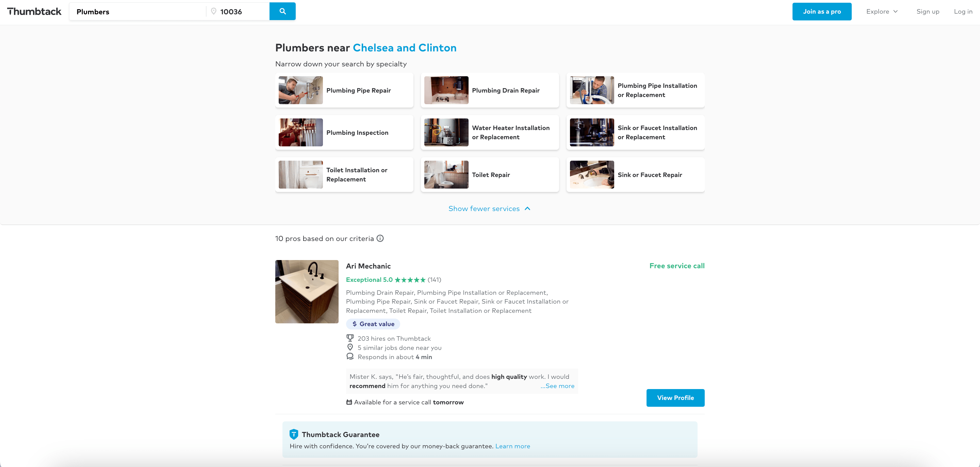The height and width of the screenshot is (467, 980).
Task: Click the calendar icon near available tomorrow
Action: click(349, 402)
